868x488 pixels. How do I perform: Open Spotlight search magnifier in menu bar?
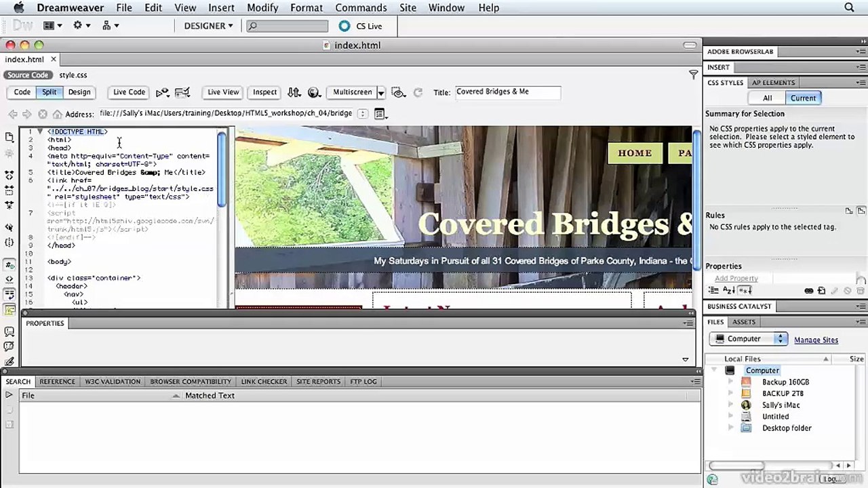(849, 7)
